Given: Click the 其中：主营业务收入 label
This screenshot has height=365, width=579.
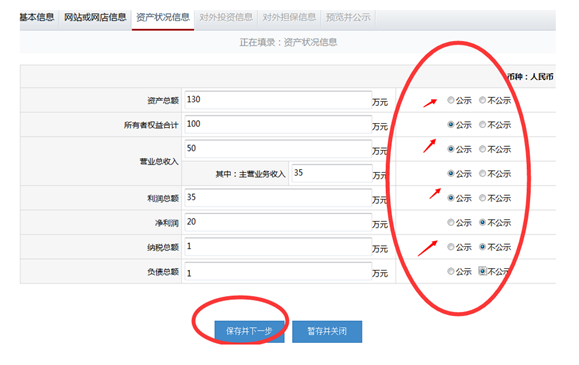Looking at the screenshot, I should coord(250,174).
